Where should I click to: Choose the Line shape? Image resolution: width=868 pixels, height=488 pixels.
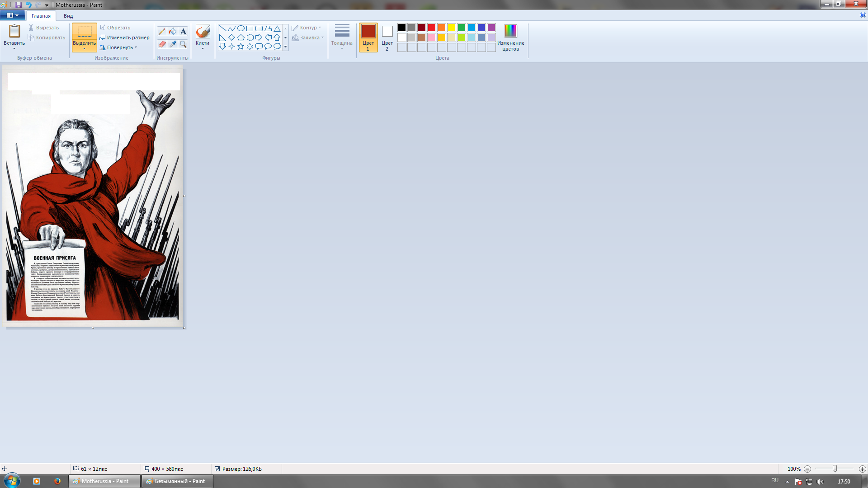tap(222, 28)
